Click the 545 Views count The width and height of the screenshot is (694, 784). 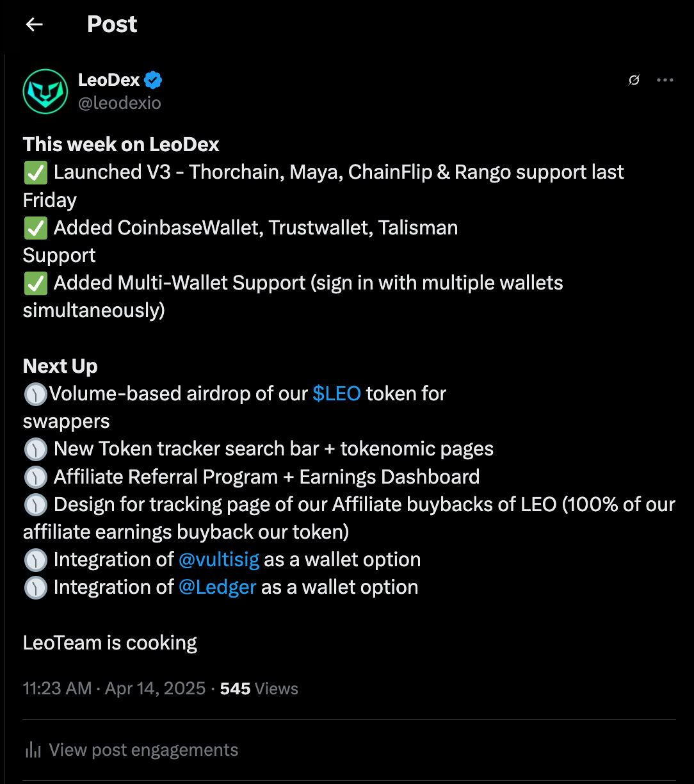[x=259, y=689]
